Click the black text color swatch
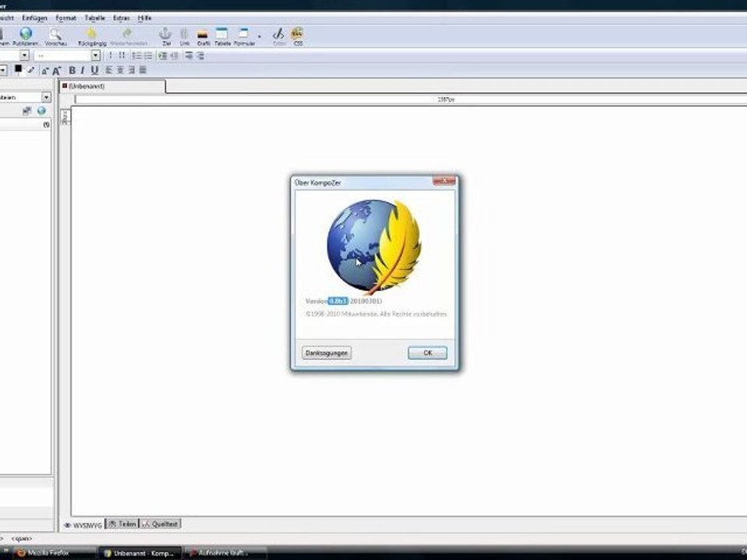The width and height of the screenshot is (747, 560). pyautogui.click(x=18, y=68)
